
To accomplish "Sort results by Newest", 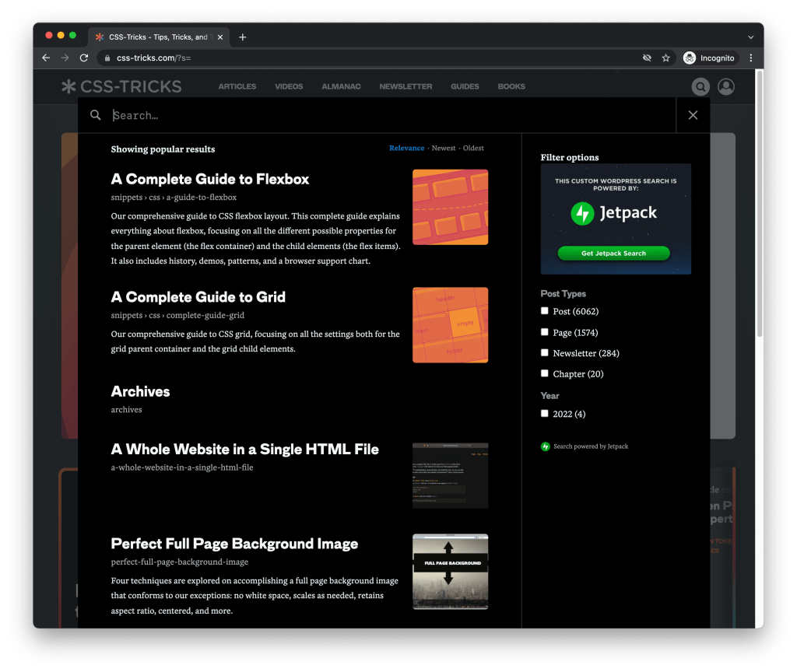I will [444, 149].
